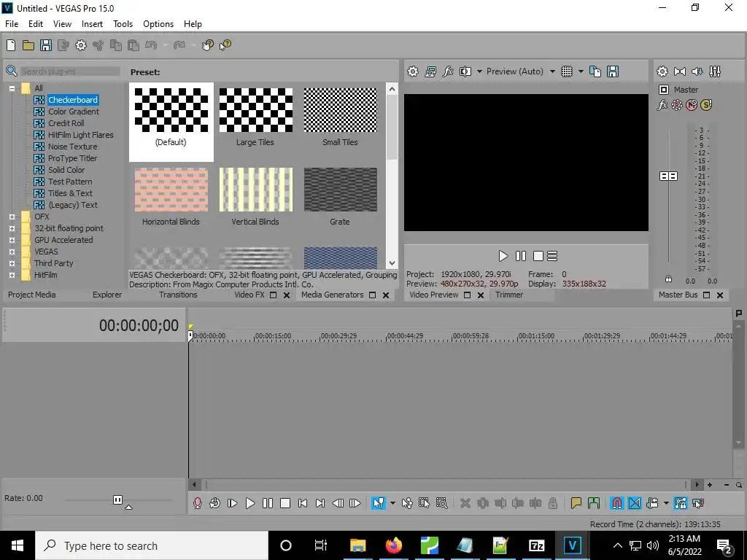Open the Insert menu
The image size is (747, 560).
pos(92,24)
